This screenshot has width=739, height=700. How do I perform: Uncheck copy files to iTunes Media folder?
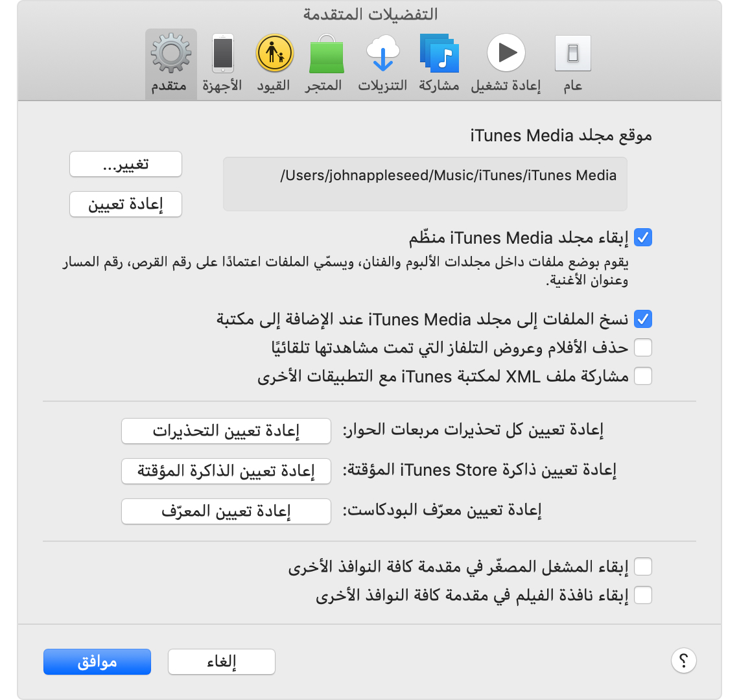(642, 319)
